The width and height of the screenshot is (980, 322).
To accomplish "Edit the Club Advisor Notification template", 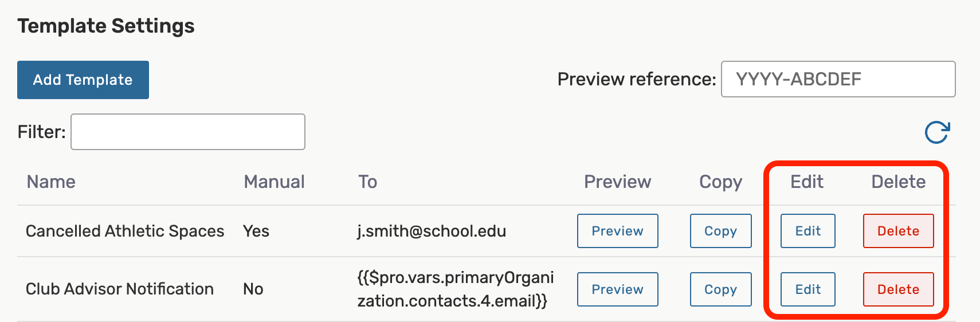I will 807,289.
